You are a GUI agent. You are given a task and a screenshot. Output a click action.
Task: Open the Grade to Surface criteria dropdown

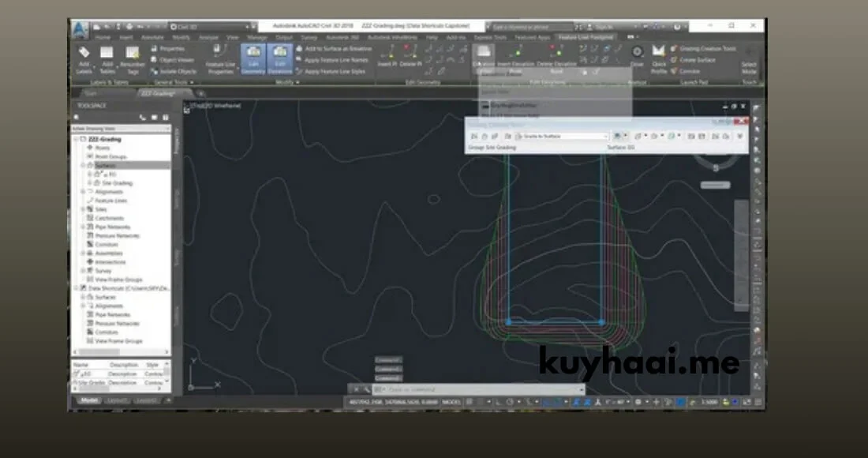tap(561, 137)
